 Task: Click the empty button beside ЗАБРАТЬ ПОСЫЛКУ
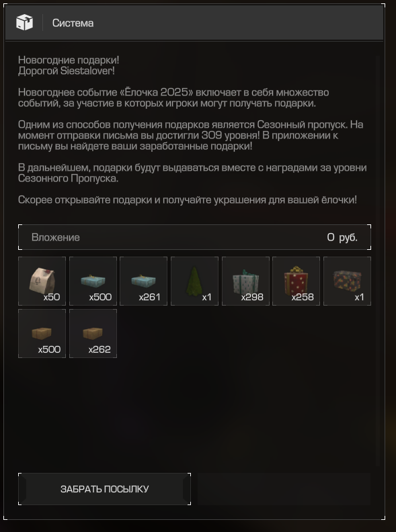tap(284, 489)
